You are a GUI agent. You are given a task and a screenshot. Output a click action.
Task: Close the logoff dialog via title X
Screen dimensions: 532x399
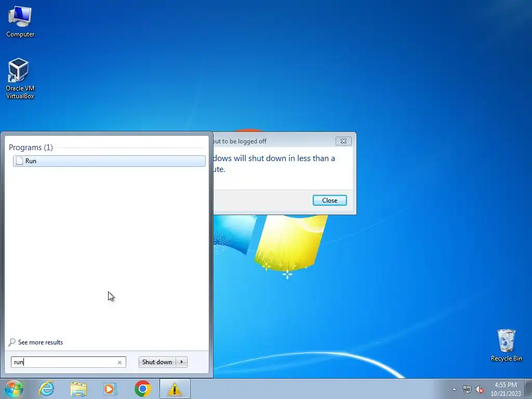click(x=343, y=141)
